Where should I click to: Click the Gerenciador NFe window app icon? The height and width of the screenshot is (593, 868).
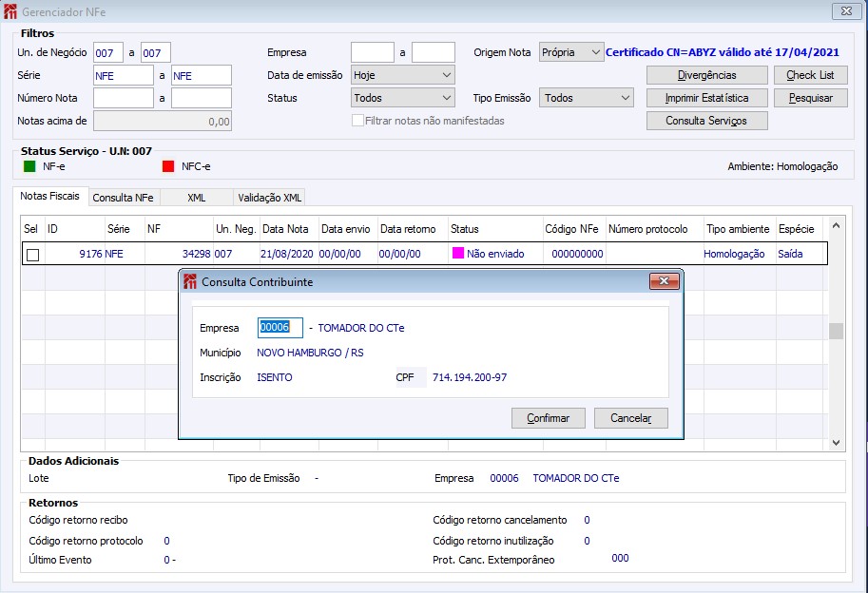click(10, 11)
